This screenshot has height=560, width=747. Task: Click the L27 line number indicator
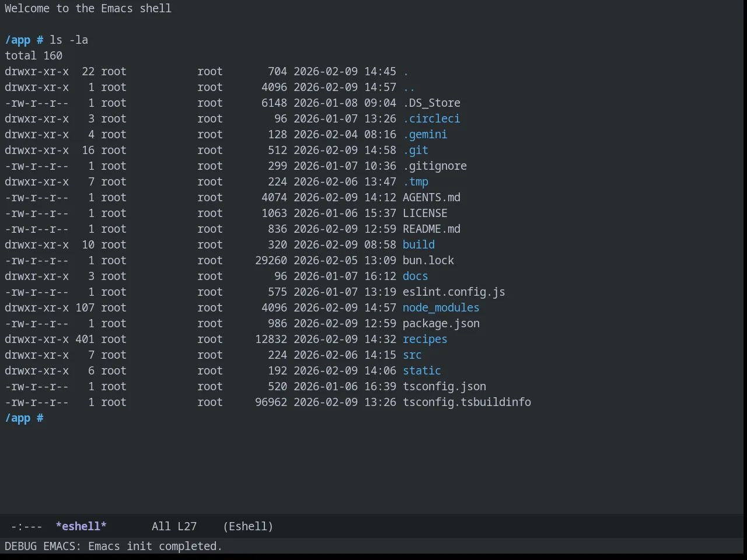[x=187, y=526]
